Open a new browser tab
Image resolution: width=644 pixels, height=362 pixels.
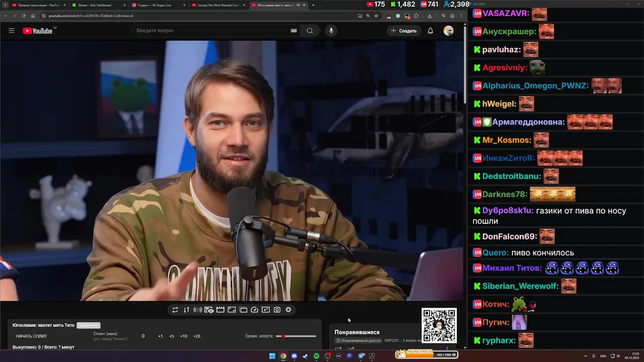pyautogui.click(x=313, y=5)
